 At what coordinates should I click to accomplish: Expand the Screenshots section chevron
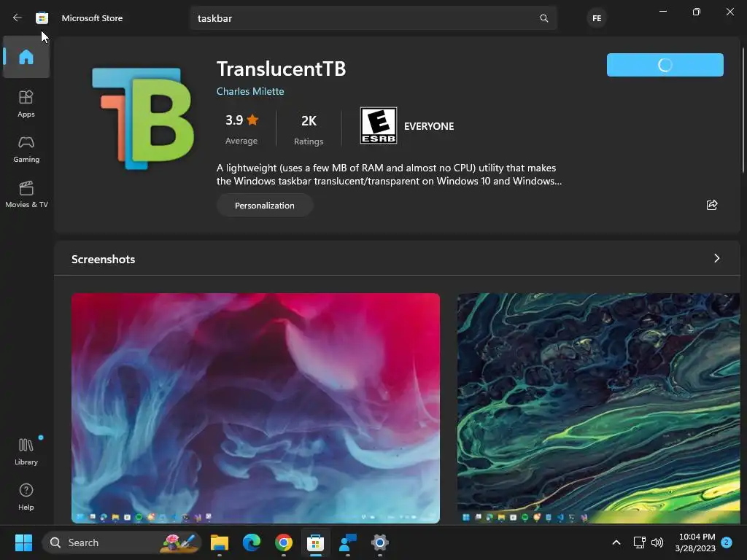(716, 258)
